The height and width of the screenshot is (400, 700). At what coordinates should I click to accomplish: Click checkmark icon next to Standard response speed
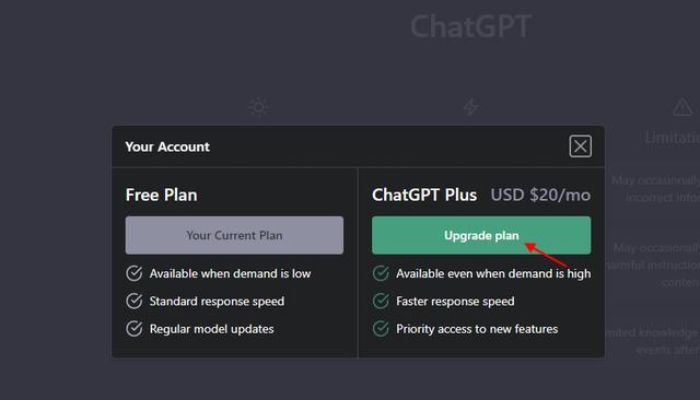[134, 301]
